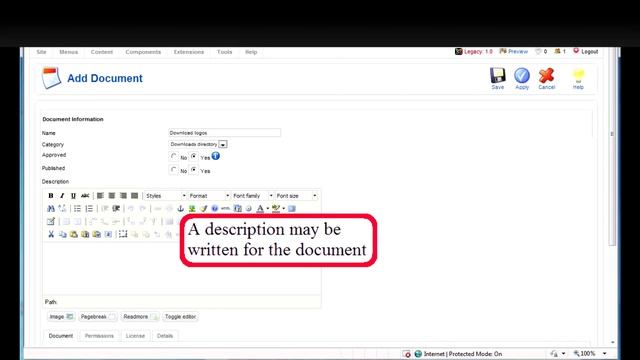The image size is (640, 360).
Task: Open the Format dropdown
Action: (209, 196)
